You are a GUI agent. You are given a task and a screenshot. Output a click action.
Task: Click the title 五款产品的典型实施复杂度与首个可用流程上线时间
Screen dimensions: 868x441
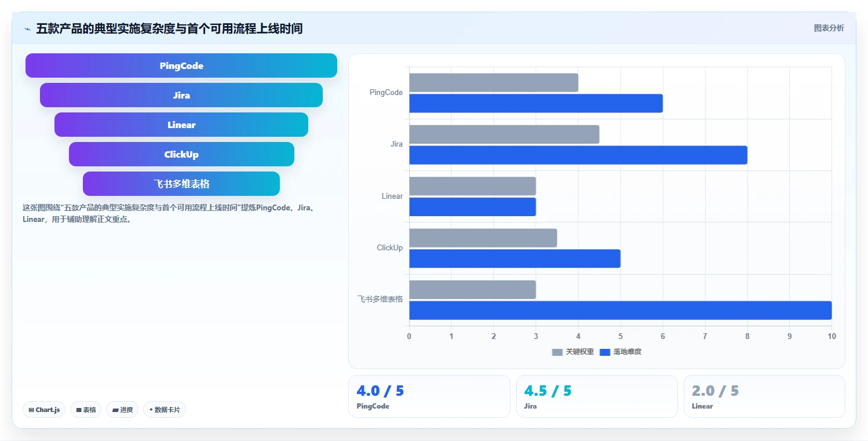pos(169,28)
